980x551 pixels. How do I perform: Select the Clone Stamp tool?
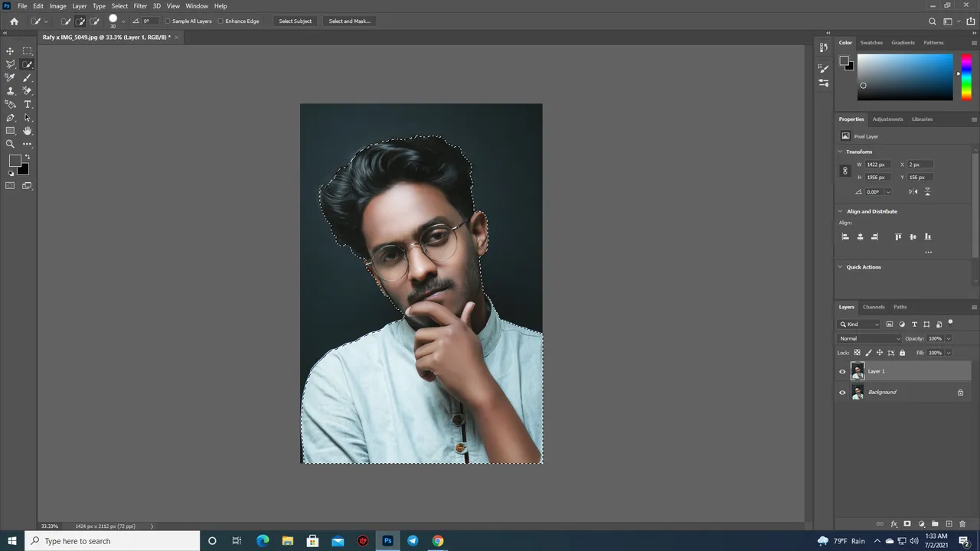pos(10,91)
